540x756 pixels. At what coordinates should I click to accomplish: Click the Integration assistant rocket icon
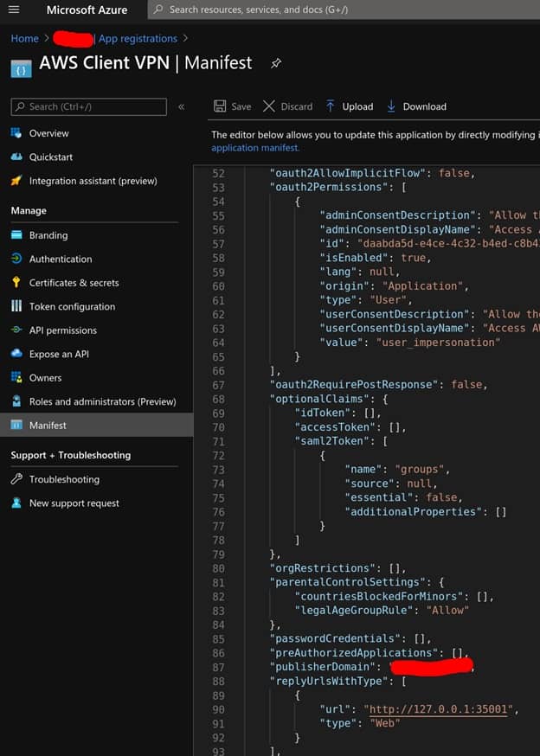[x=16, y=181]
